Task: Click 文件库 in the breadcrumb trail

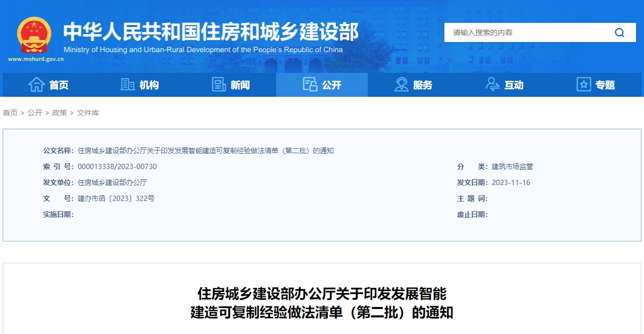Action: pos(88,113)
